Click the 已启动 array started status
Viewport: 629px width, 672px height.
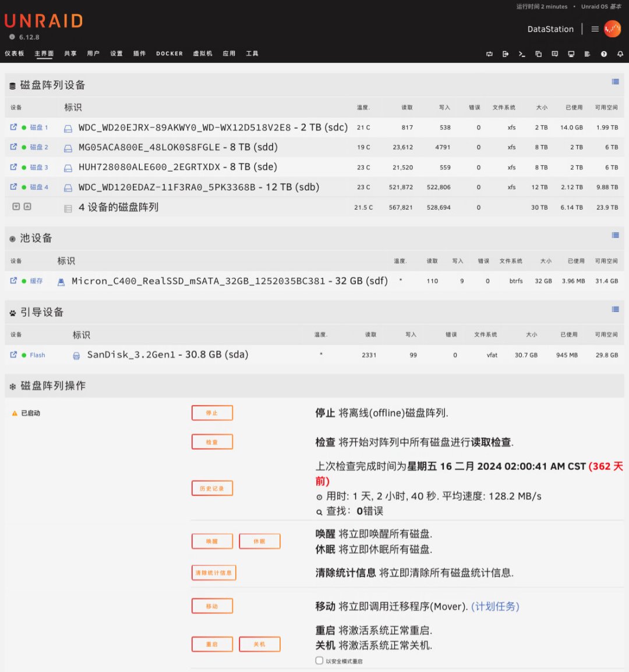point(30,413)
